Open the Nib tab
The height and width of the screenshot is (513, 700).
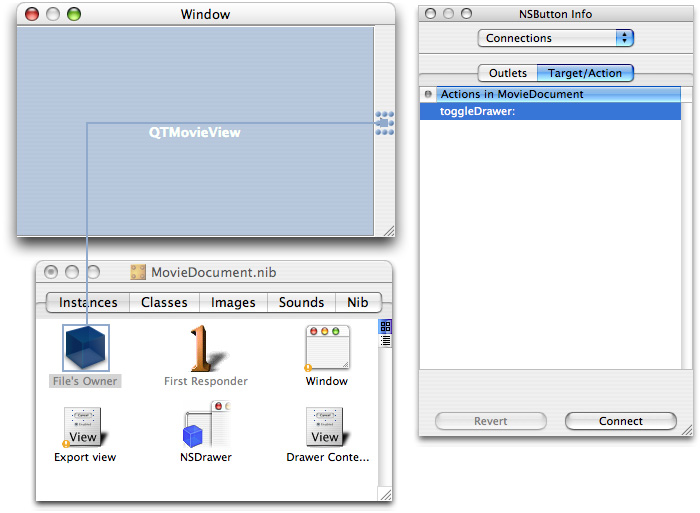click(358, 302)
